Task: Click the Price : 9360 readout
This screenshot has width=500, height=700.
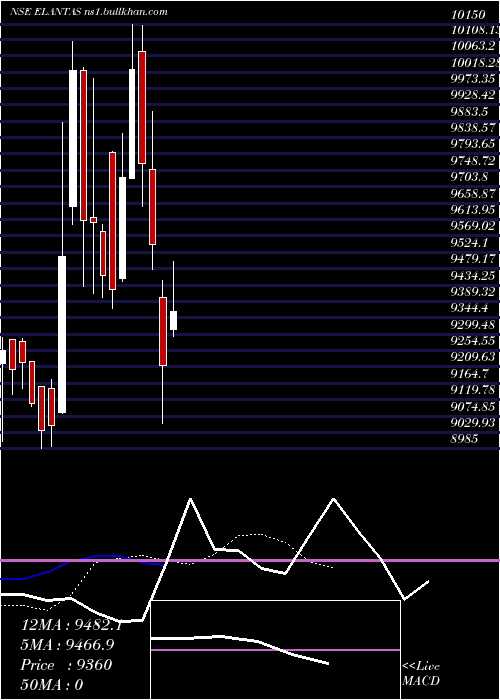Action: [66, 665]
